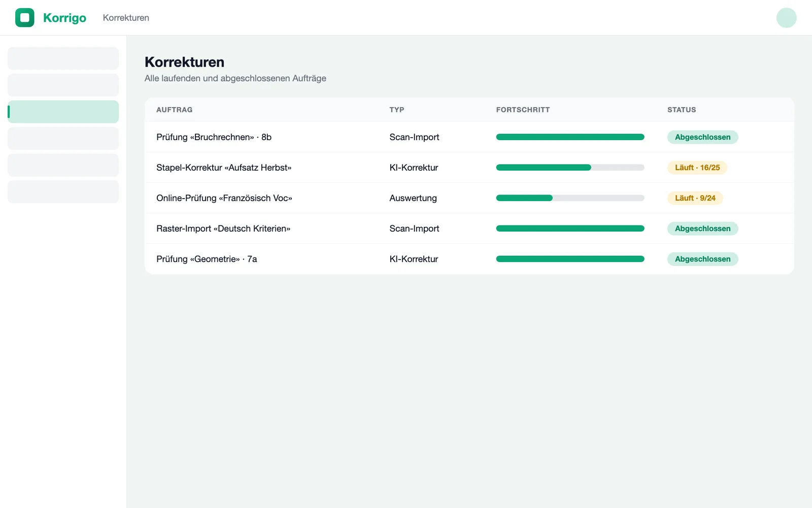The image size is (812, 508).
Task: Sort by the FORTSCHRITT column header
Action: click(x=523, y=110)
